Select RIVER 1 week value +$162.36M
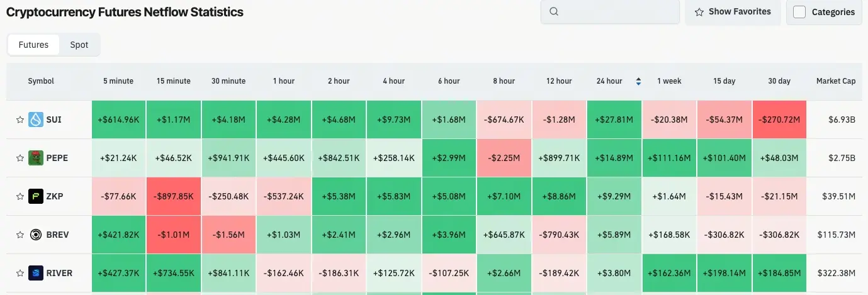The width and height of the screenshot is (868, 295). point(669,273)
